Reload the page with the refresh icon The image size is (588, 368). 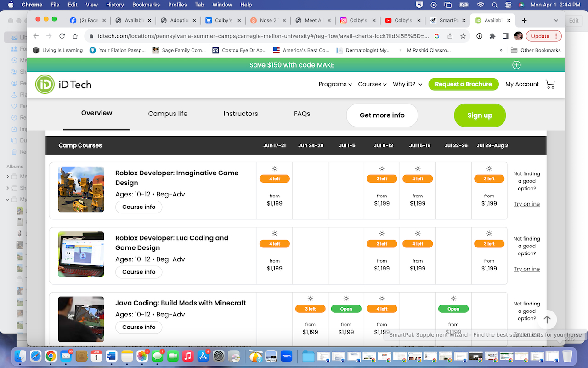coord(62,36)
